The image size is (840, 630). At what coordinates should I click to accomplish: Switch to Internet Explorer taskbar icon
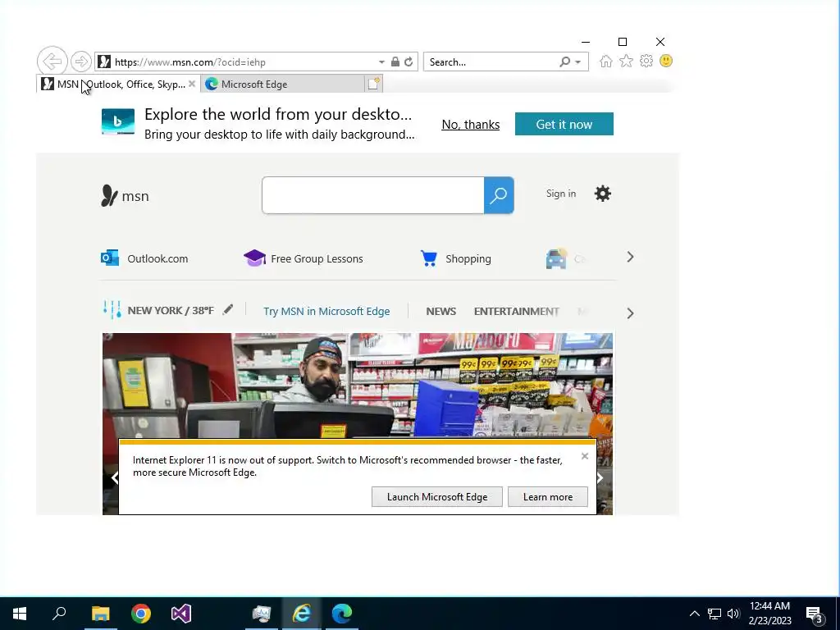tap(302, 614)
